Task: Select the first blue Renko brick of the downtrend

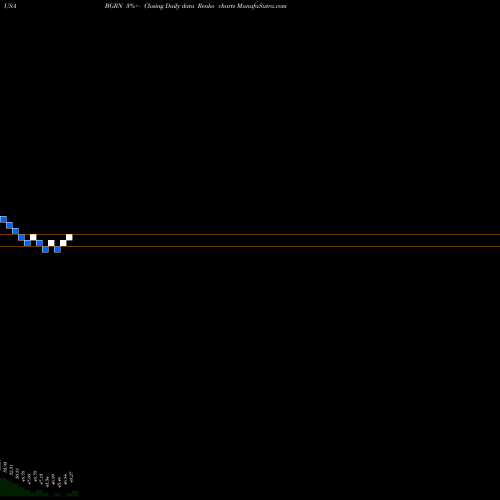Action: [x=3, y=219]
